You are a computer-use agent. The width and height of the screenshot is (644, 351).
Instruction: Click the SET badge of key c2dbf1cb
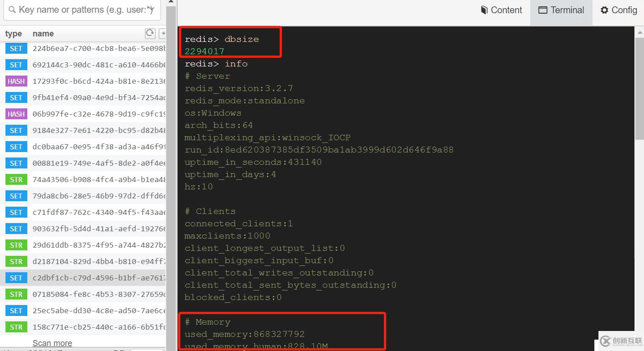[16, 278]
